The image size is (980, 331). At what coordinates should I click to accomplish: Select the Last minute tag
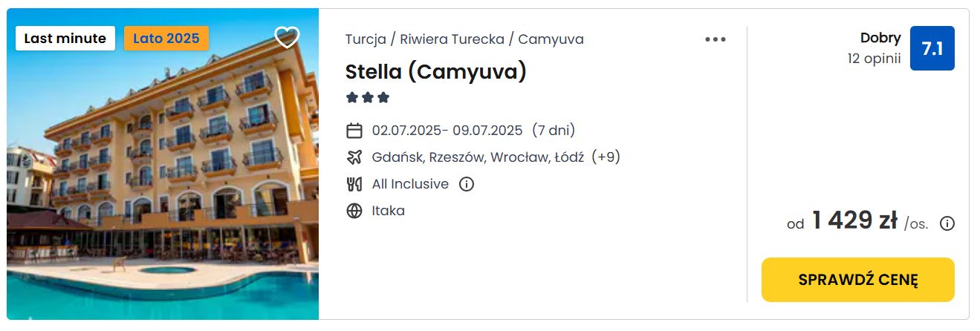point(65,38)
